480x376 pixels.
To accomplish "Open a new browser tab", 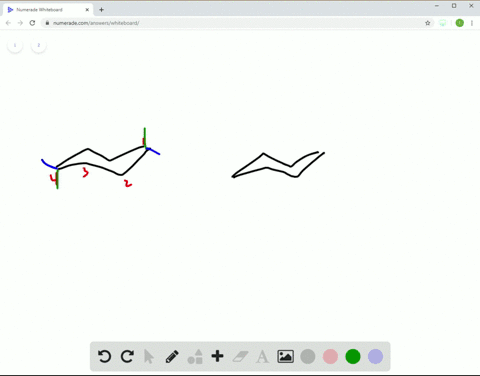I will pos(101,10).
